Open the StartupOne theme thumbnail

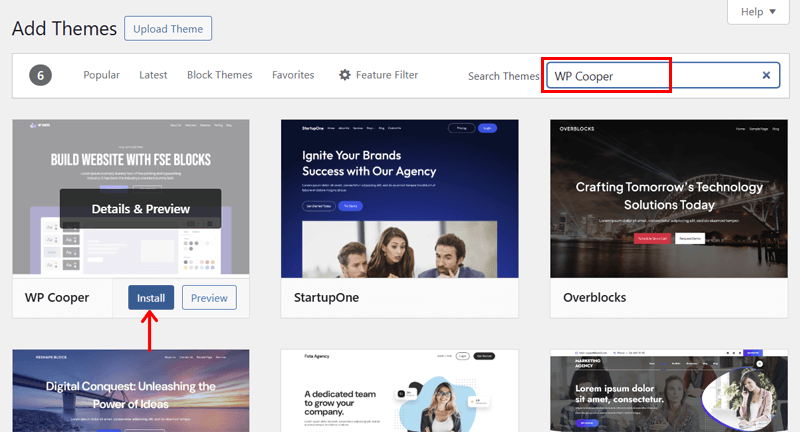click(x=399, y=199)
